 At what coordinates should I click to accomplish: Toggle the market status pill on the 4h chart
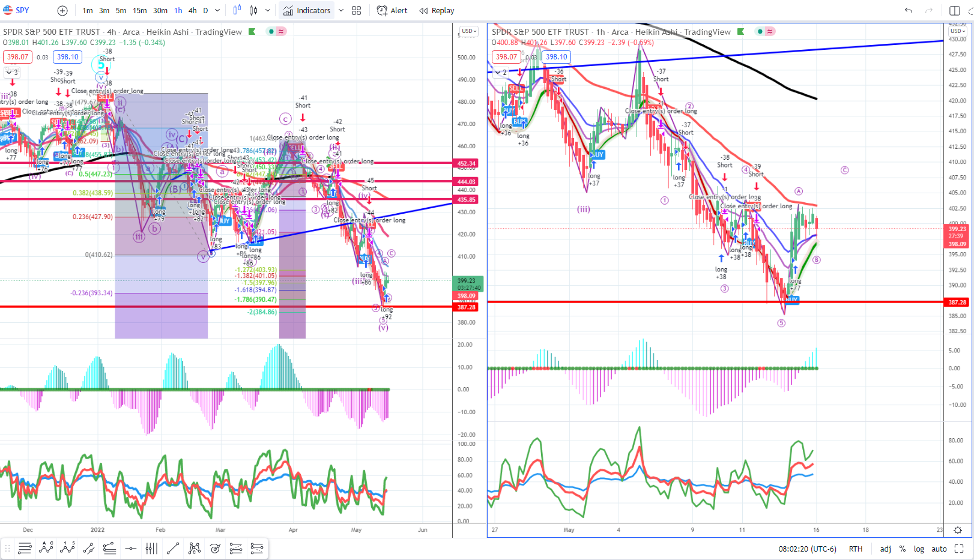click(277, 31)
